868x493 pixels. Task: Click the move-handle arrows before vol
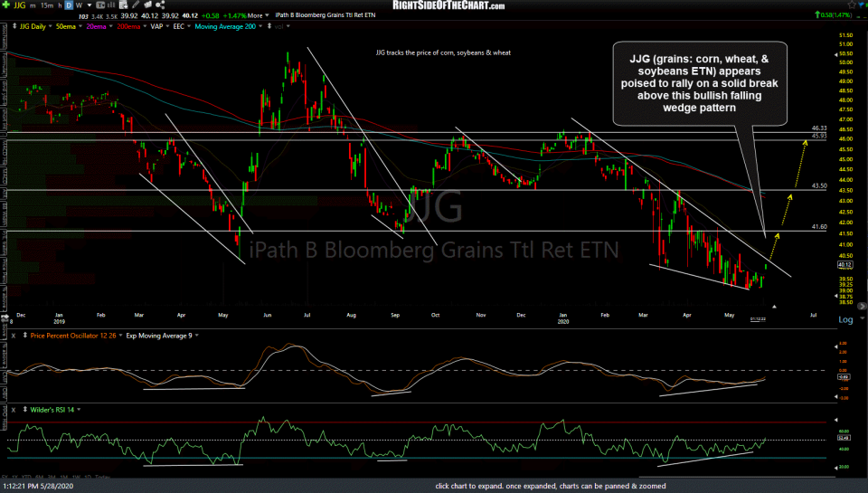269,26
